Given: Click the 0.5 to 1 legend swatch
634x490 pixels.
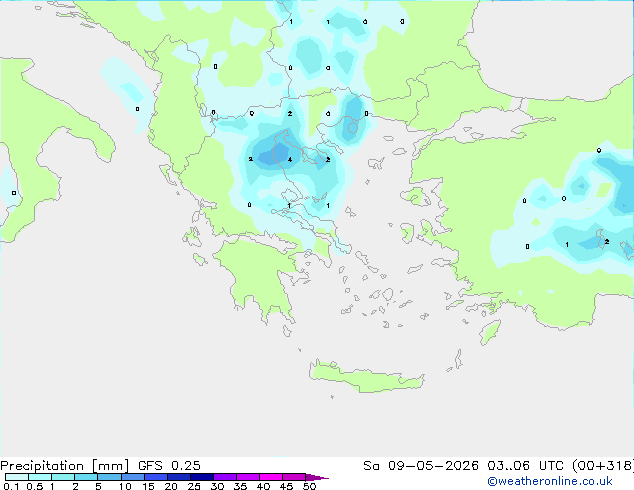Looking at the screenshot, I should (x=40, y=477).
